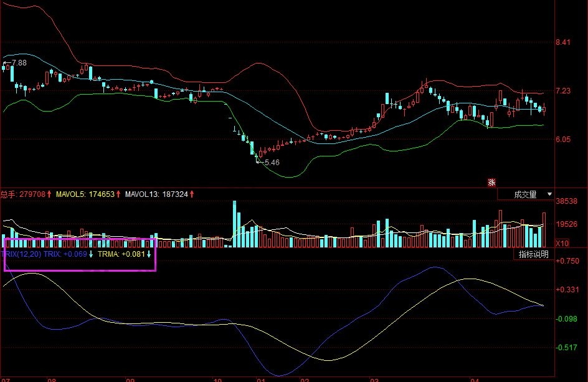588x382 pixels.
Task: Click the +0.750 TRIX axis label
Action: 567,260
